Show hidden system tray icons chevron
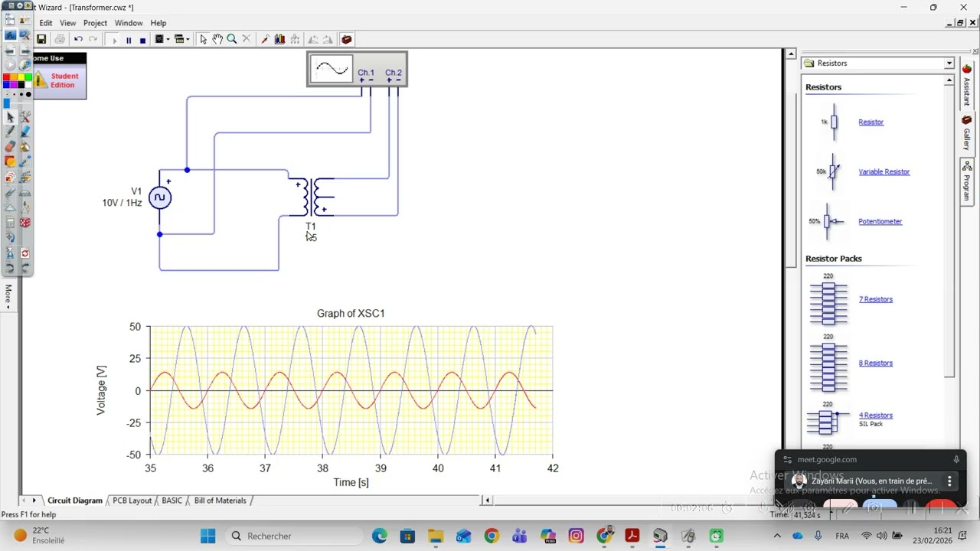Screen dimensions: 980x551 (777, 536)
